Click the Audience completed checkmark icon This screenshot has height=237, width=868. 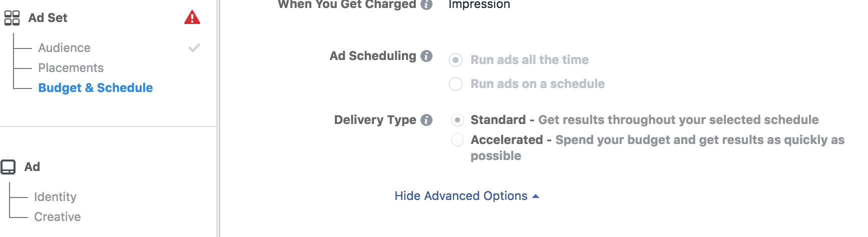point(194,47)
